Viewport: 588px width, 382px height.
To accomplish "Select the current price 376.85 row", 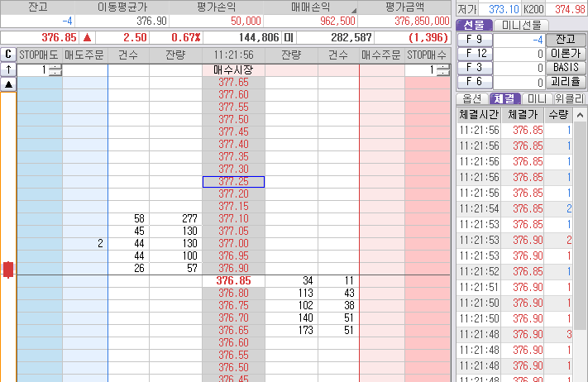I will (233, 281).
